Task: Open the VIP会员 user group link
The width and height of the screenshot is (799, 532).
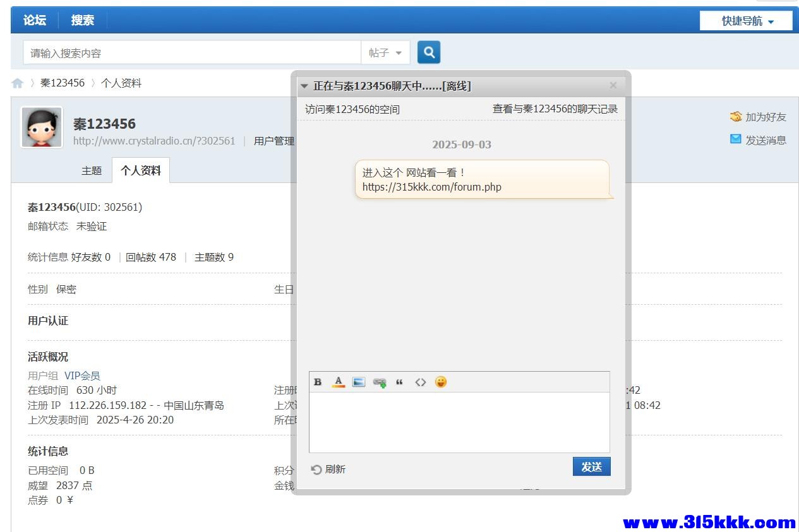Action: point(83,375)
